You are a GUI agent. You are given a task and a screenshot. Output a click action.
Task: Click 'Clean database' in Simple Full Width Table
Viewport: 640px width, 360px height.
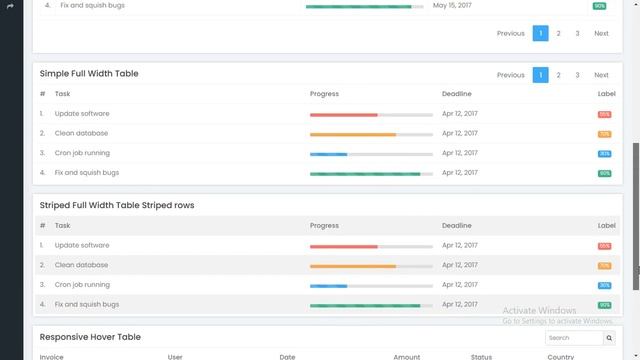click(x=81, y=133)
